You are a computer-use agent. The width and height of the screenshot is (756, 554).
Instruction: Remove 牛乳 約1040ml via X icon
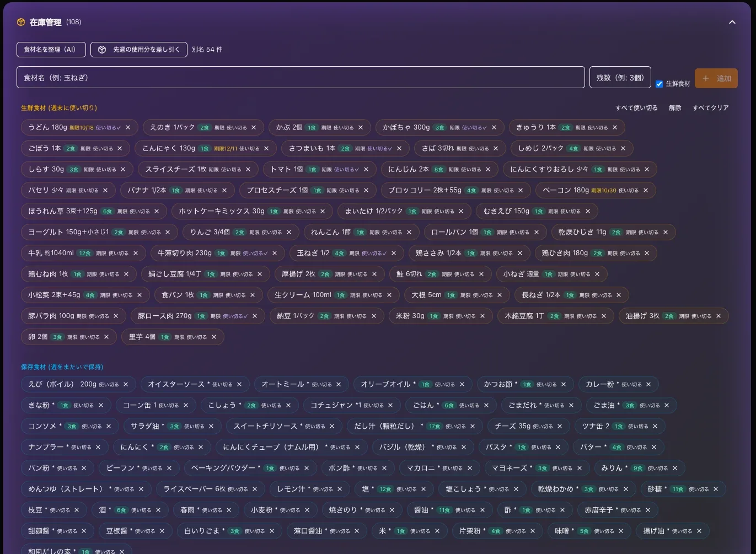pos(135,253)
